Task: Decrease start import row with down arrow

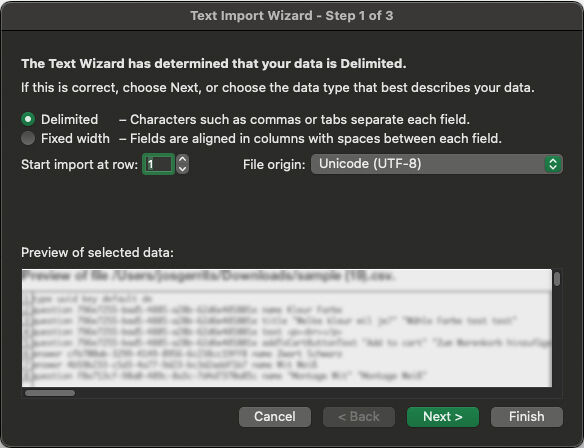Action: click(x=182, y=169)
